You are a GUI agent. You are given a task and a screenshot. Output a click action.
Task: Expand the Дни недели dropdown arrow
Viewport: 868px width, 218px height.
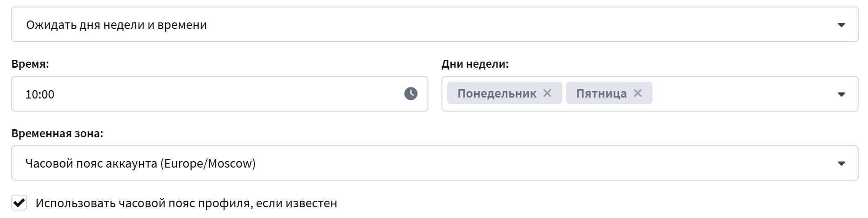click(841, 94)
